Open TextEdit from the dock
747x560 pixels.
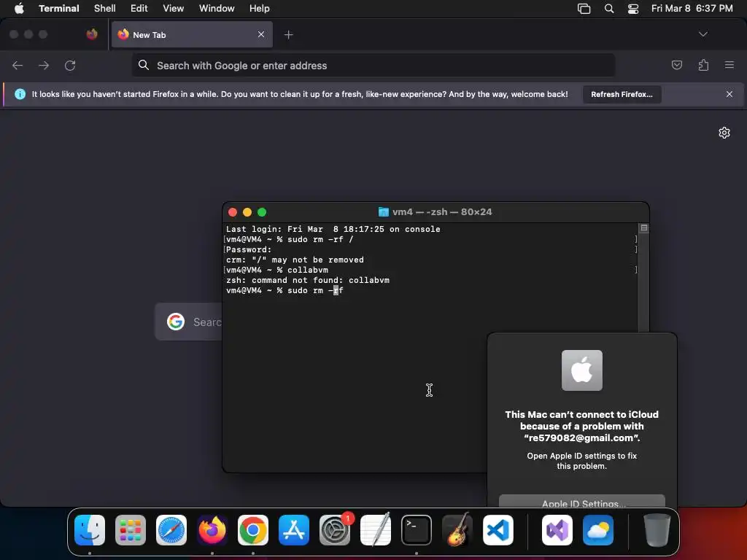pos(376,529)
